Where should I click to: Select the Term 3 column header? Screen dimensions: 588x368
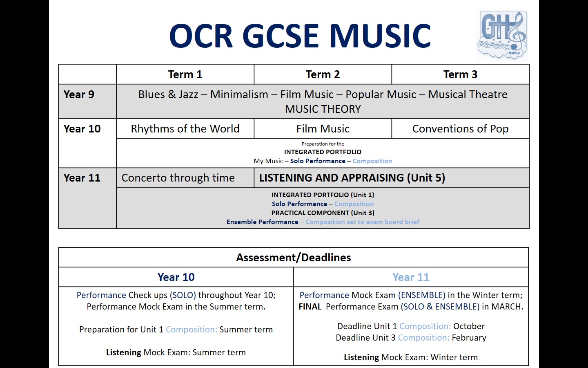(460, 74)
